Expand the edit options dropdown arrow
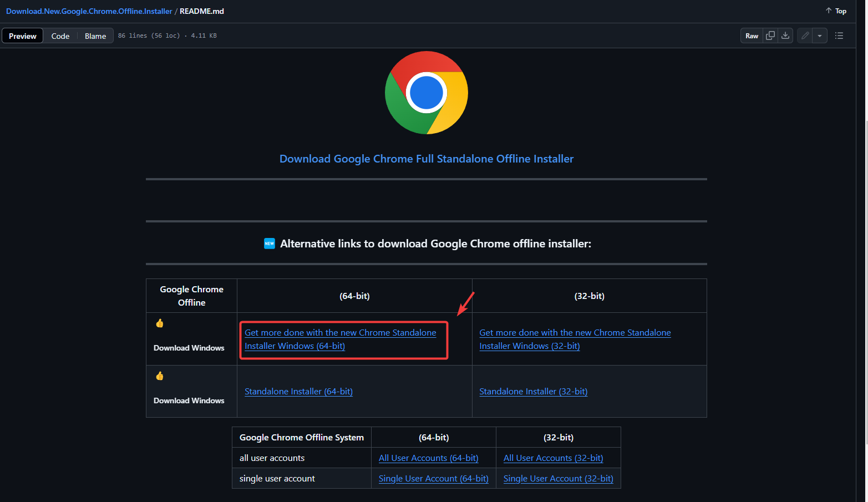This screenshot has height=502, width=868. click(820, 36)
